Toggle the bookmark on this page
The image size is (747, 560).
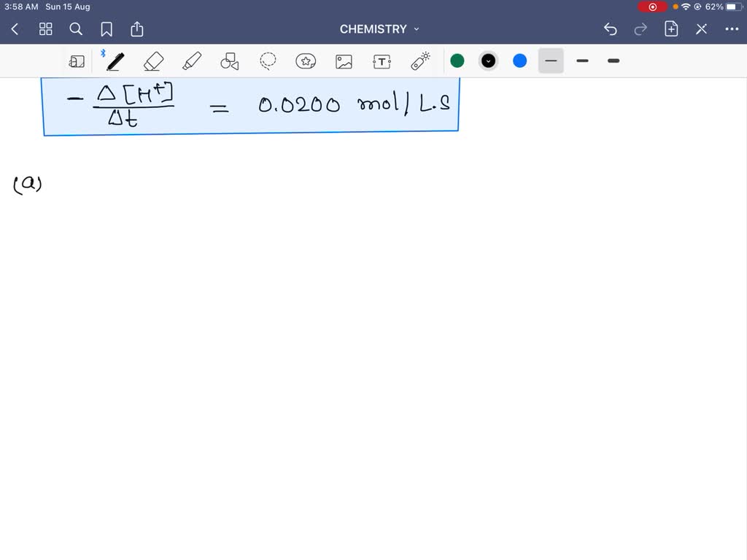coord(107,29)
